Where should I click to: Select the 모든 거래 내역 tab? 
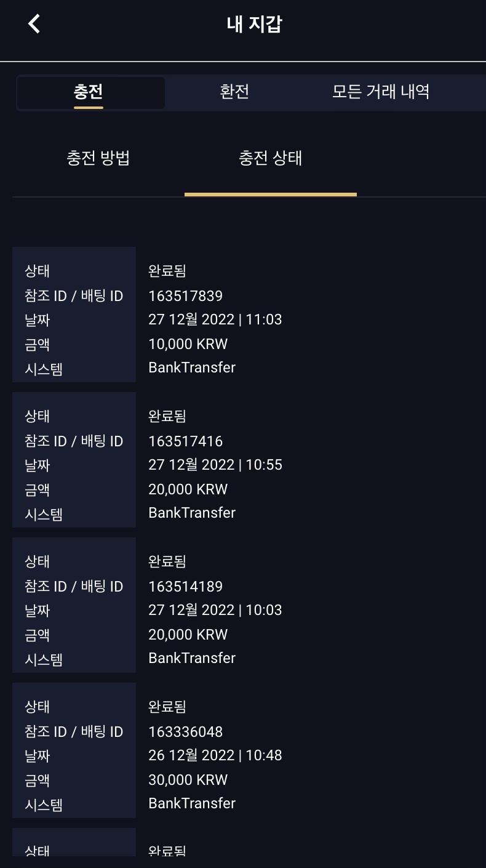(380, 92)
